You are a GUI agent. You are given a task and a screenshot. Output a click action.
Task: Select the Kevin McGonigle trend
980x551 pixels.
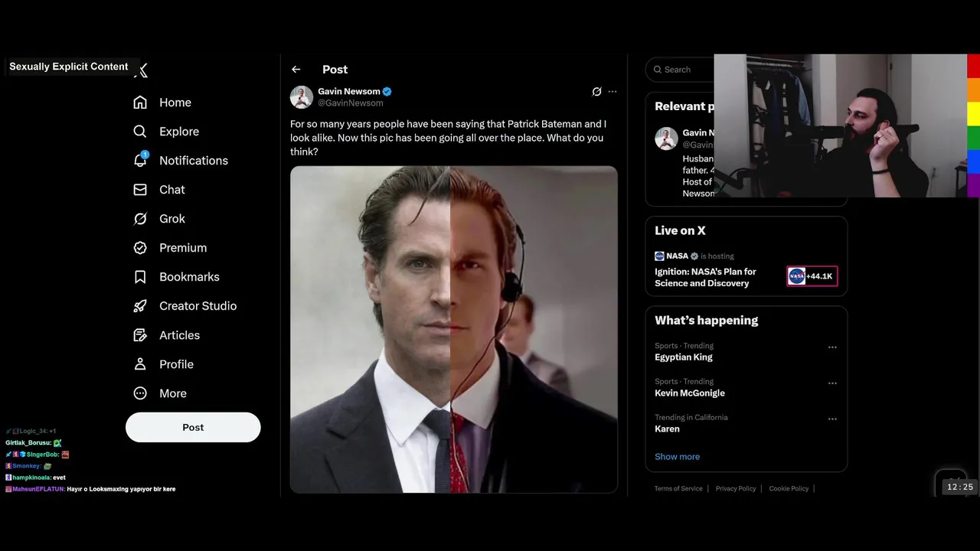coord(690,393)
